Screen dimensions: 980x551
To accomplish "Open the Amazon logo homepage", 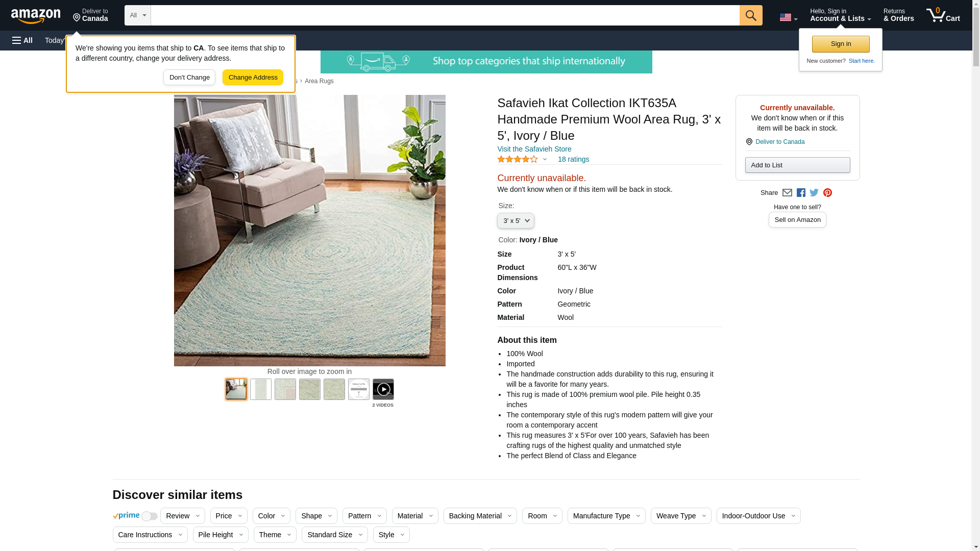I will point(36,16).
